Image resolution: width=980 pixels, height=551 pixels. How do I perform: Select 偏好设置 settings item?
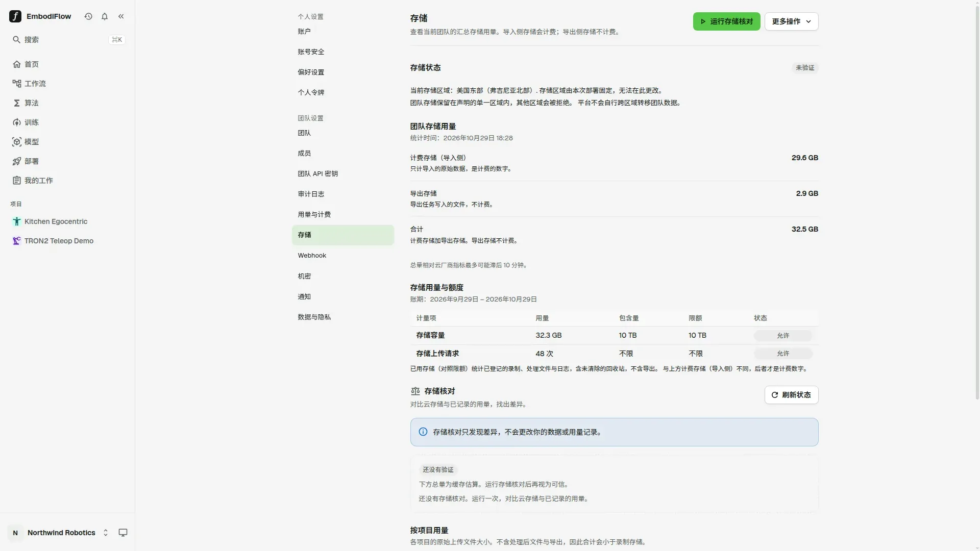343,72
